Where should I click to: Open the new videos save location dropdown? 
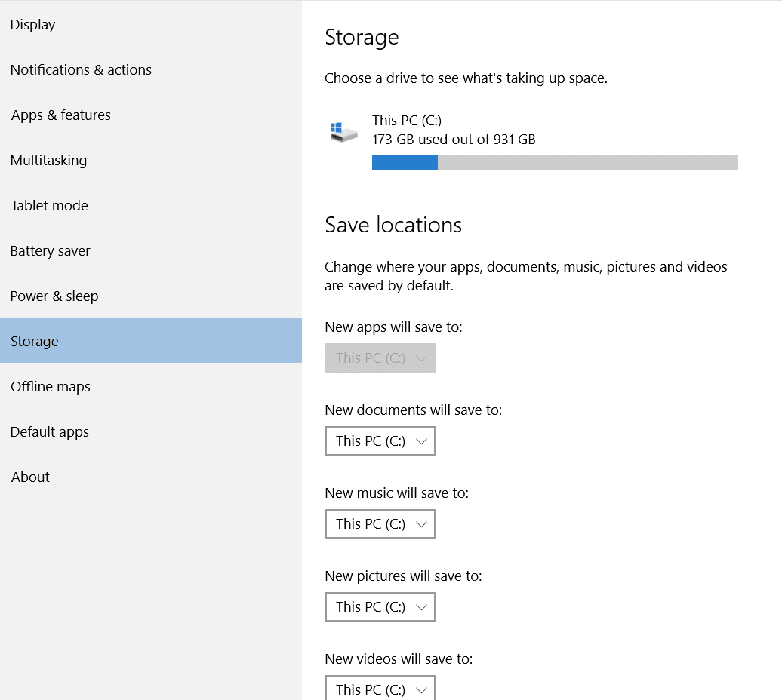(x=380, y=688)
